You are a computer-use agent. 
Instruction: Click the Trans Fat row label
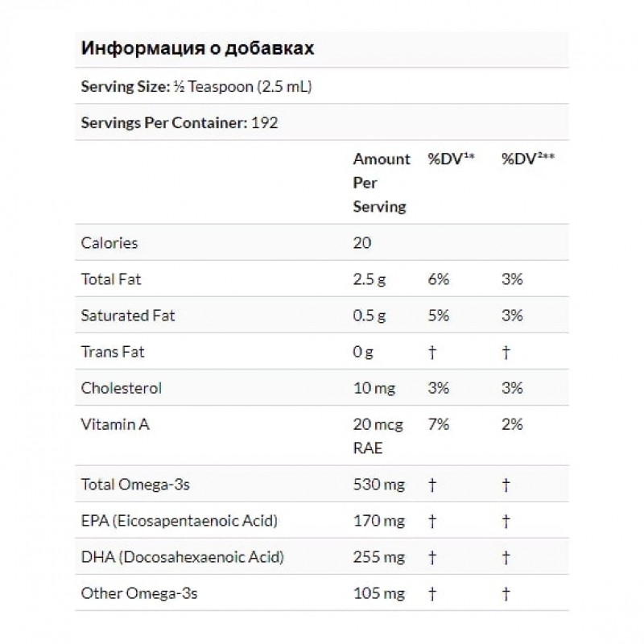click(x=112, y=352)
